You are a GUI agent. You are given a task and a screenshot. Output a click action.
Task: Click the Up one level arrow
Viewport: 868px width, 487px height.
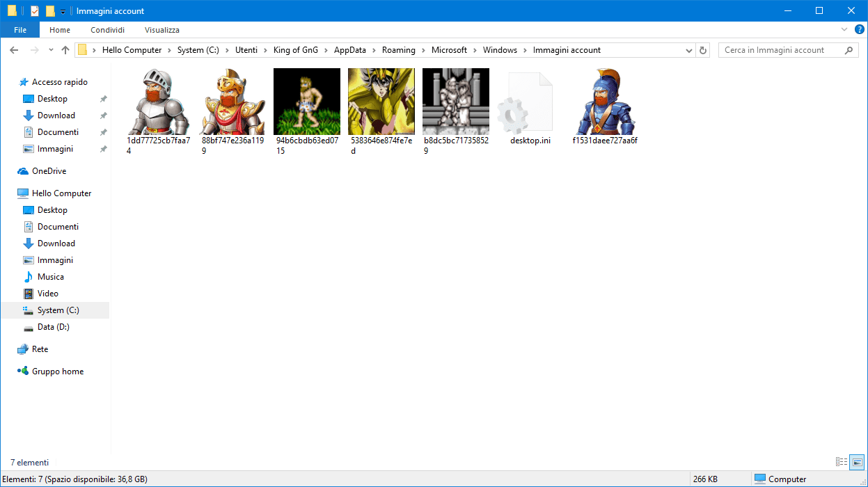(65, 50)
